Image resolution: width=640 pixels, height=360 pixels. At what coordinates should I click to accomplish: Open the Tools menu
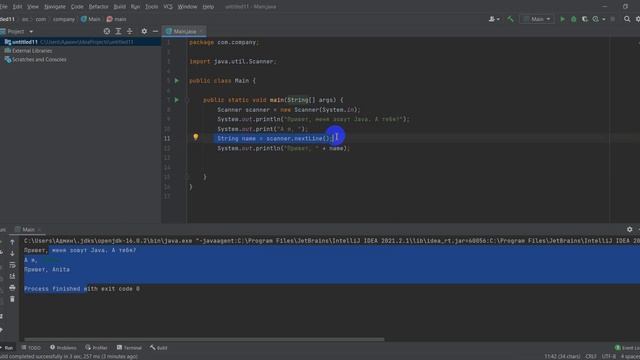click(151, 7)
